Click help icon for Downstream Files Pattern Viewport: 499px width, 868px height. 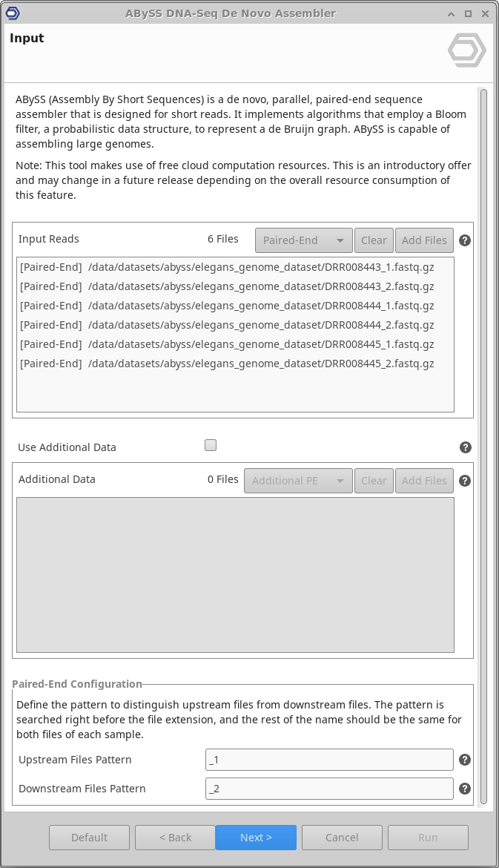tap(465, 789)
